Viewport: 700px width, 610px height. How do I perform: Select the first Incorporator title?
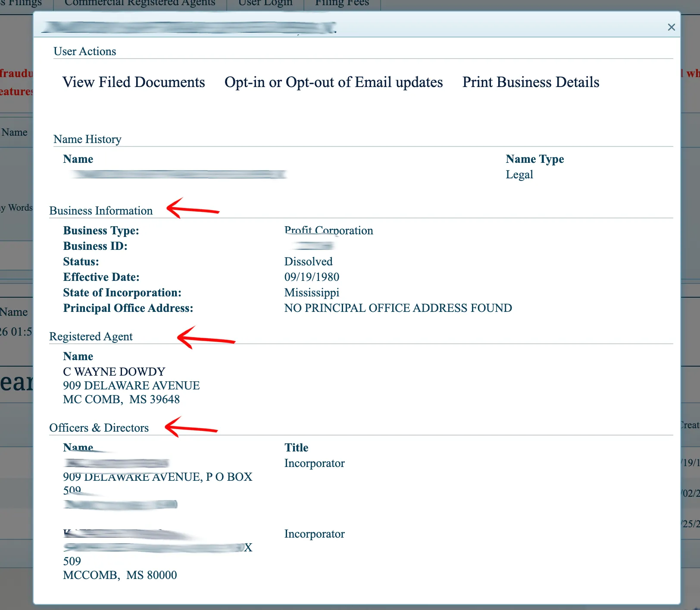point(314,463)
